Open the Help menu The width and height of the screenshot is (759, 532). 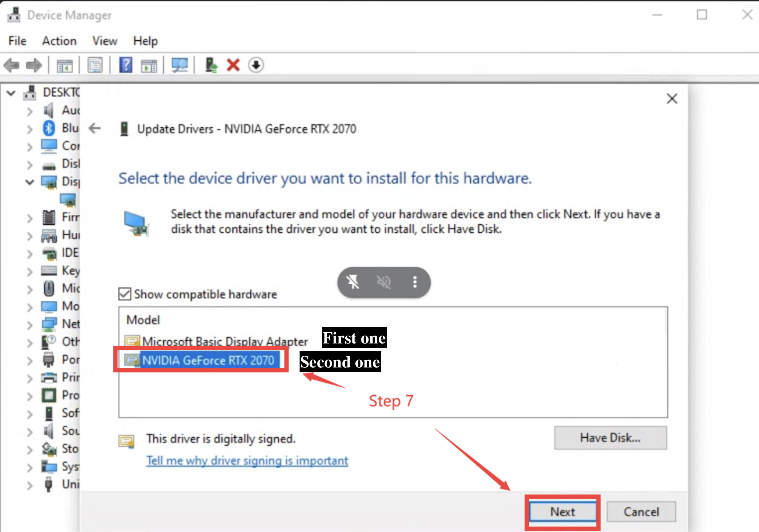pos(145,41)
